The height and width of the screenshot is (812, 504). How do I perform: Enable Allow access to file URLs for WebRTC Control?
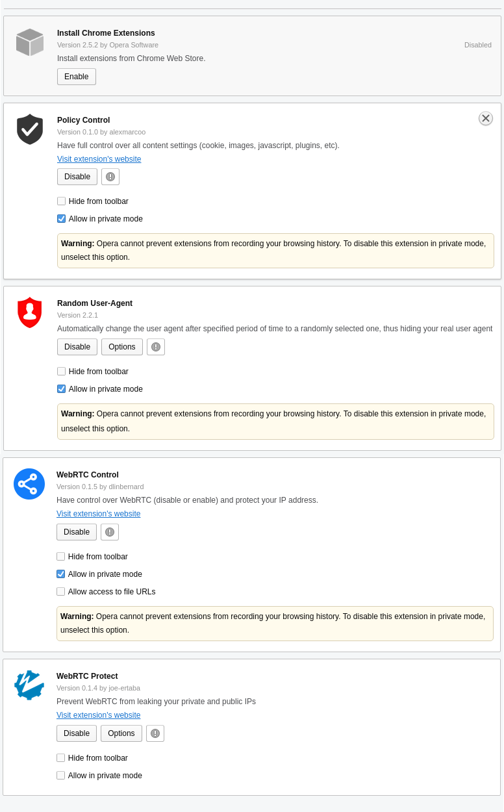60,591
